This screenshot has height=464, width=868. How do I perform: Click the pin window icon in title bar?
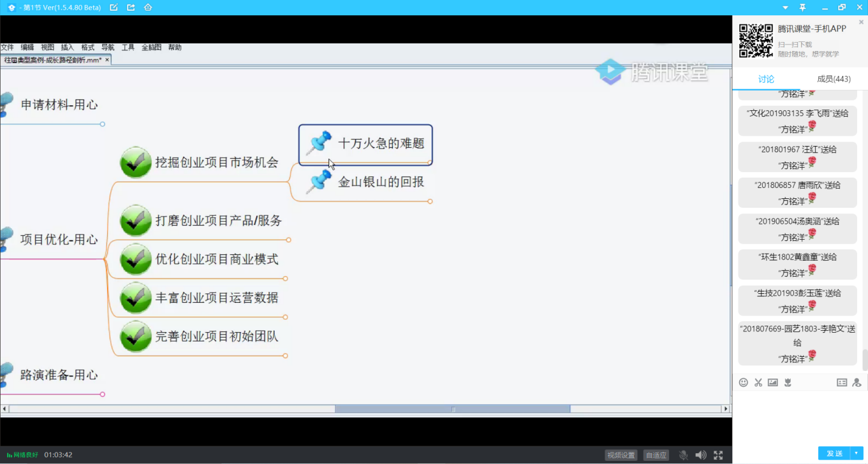(x=803, y=8)
